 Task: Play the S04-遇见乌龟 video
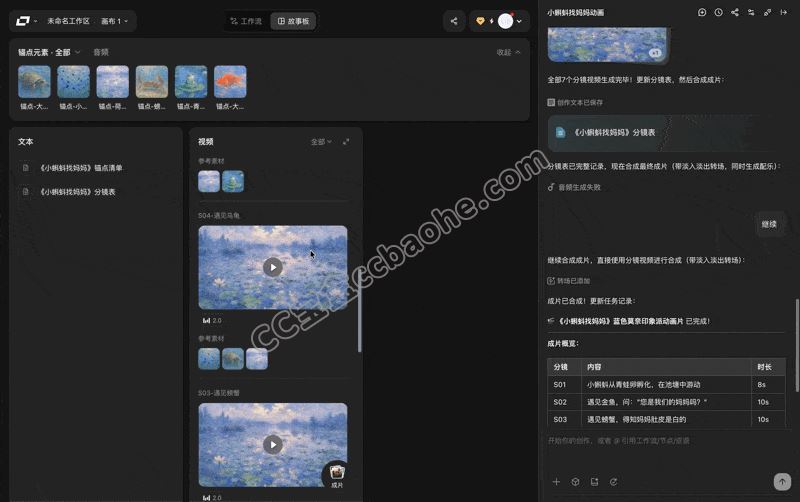[x=273, y=267]
